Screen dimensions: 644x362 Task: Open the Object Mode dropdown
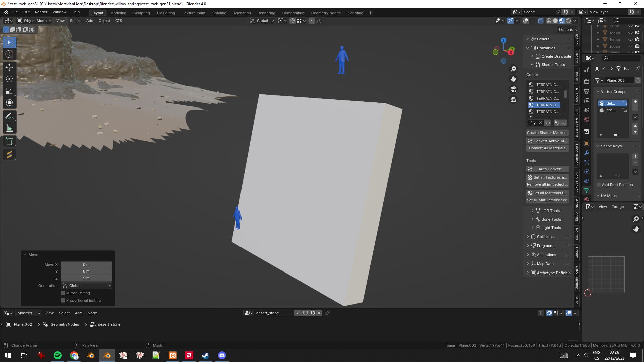34,21
